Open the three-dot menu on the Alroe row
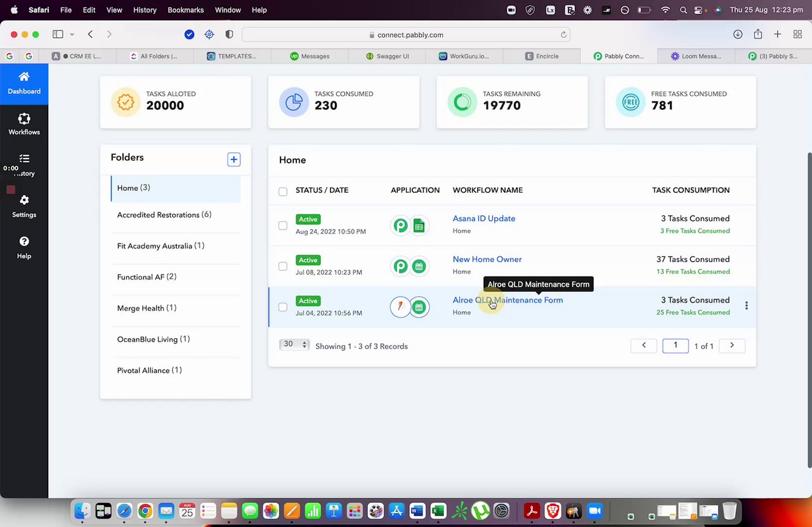812x527 pixels. [746, 306]
